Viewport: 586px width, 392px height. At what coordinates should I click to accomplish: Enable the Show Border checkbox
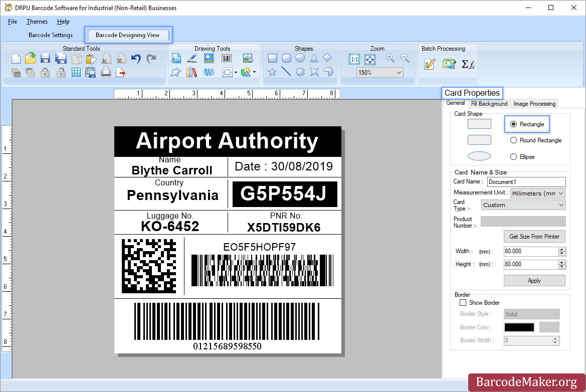point(463,303)
